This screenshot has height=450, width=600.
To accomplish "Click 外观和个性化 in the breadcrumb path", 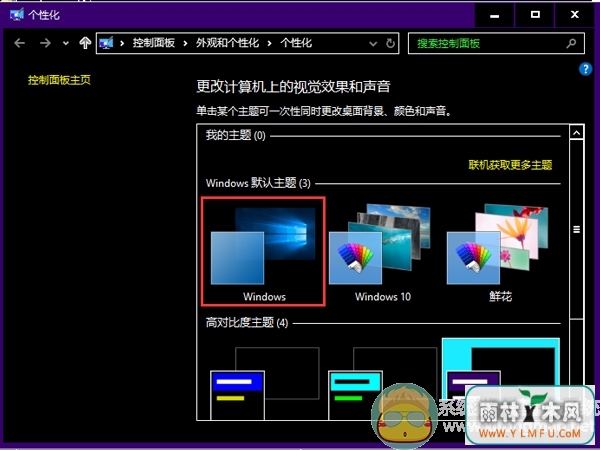I will click(227, 43).
